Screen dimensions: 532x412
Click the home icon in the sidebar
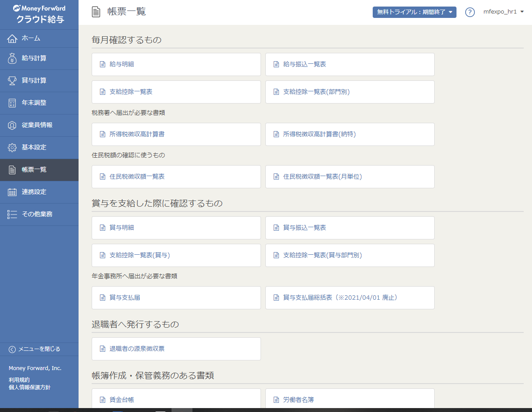coord(12,38)
